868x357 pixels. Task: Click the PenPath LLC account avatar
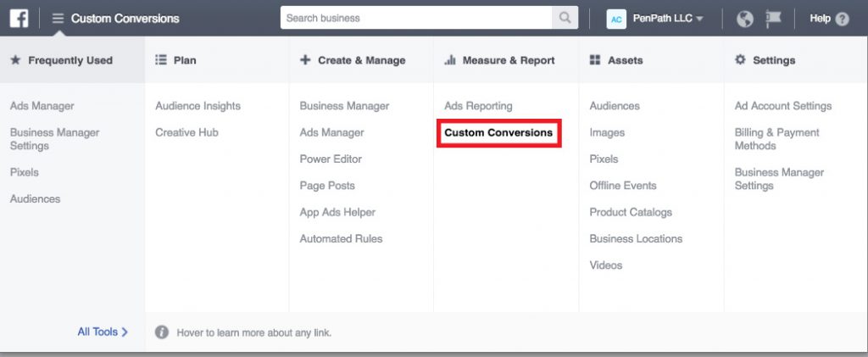pyautogui.click(x=616, y=19)
